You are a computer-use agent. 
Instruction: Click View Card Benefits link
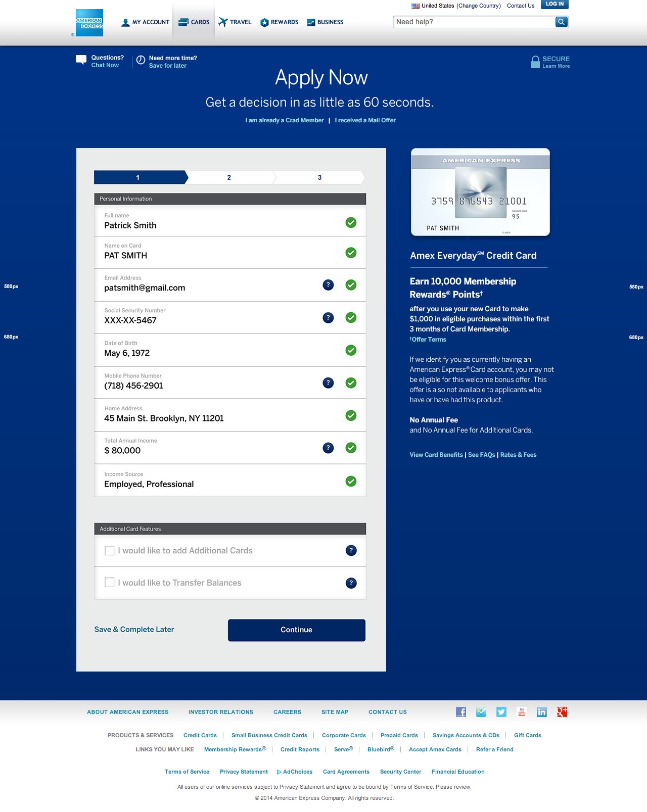point(436,455)
